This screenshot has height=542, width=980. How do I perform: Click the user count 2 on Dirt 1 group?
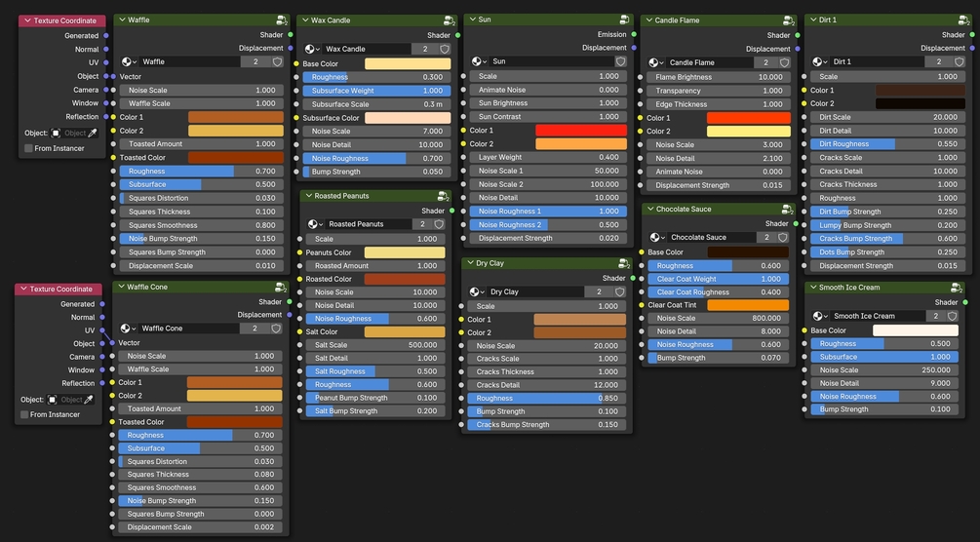click(x=938, y=61)
